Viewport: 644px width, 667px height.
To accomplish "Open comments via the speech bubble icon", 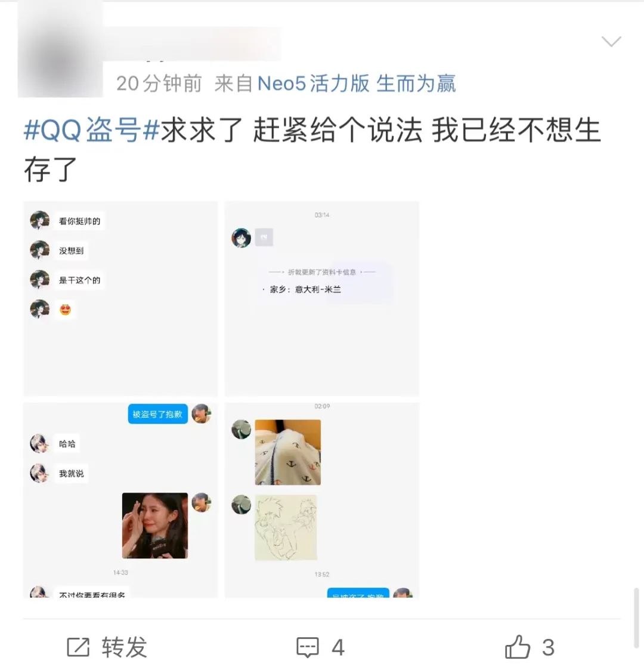I will tap(307, 647).
